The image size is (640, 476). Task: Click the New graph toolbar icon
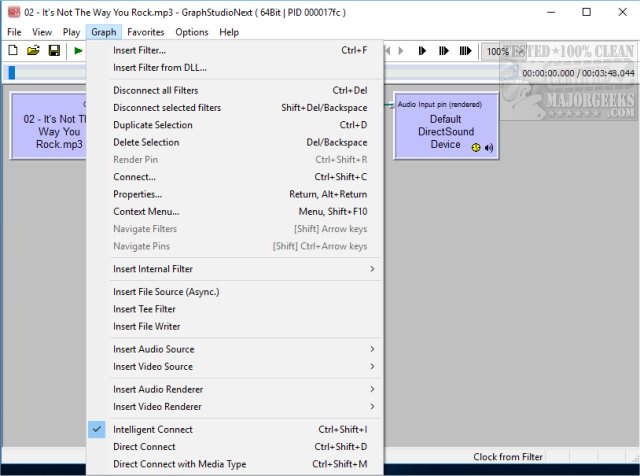13,51
